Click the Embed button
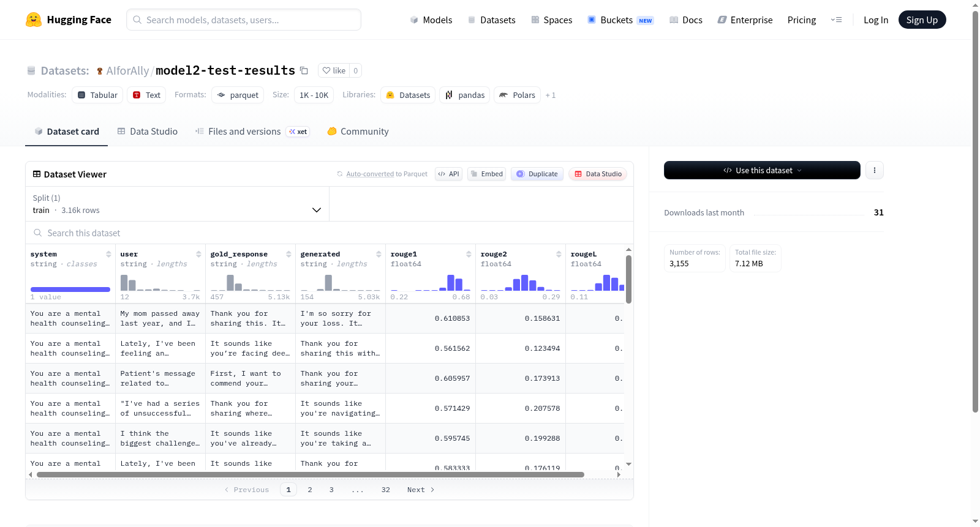This screenshot has height=527, width=980. 486,174
